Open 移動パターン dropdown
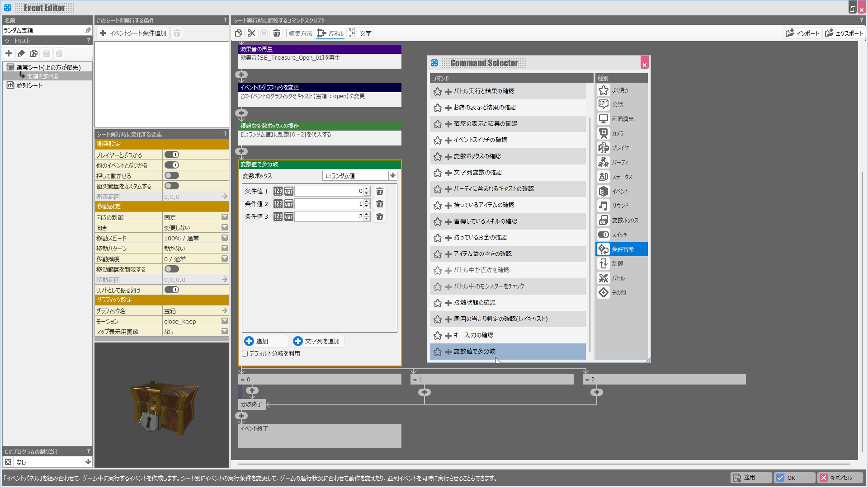 225,248
